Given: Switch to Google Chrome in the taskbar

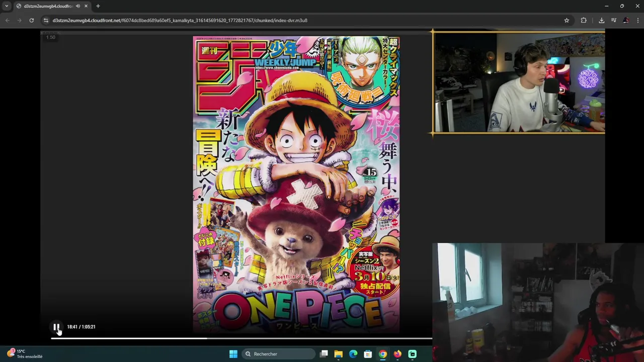Looking at the screenshot, I should pyautogui.click(x=383, y=354).
